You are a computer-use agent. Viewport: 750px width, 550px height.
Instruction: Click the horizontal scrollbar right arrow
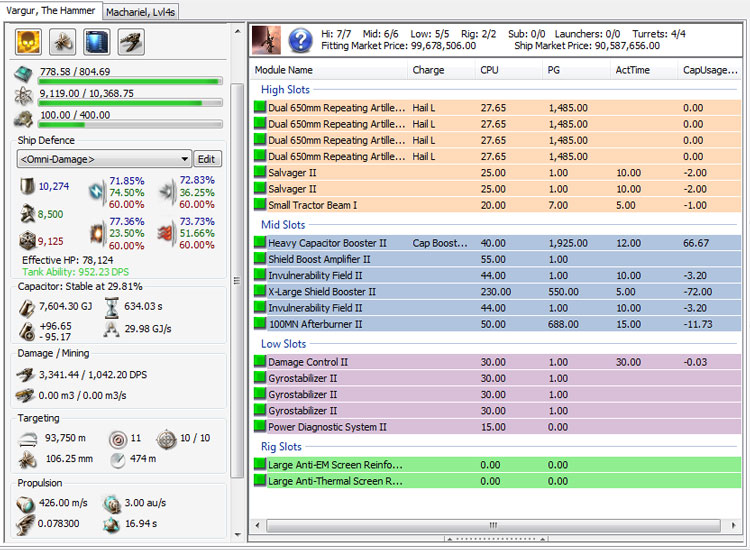[x=733, y=526]
